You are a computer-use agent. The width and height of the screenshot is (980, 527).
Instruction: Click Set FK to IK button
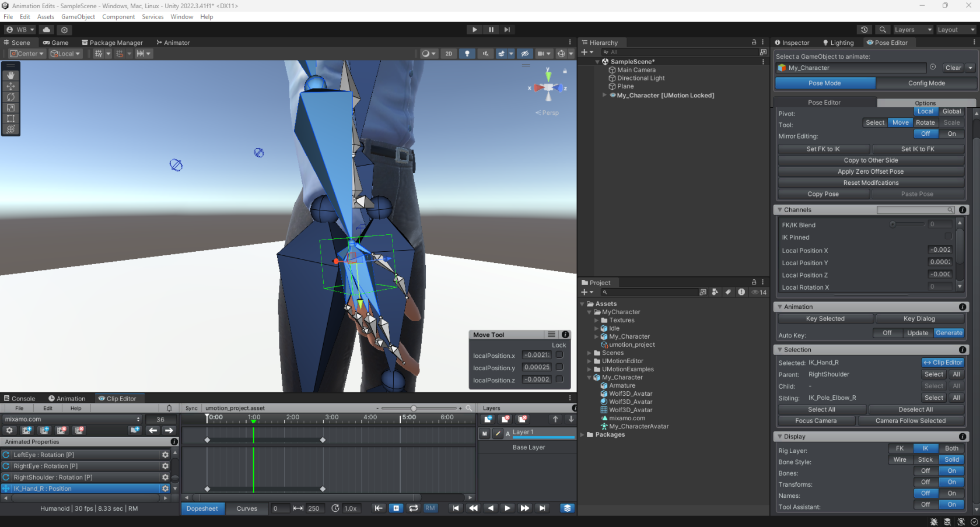pyautogui.click(x=823, y=149)
